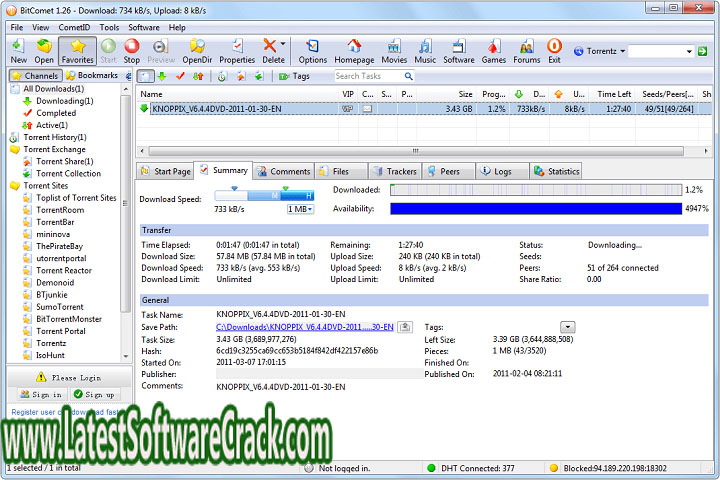Click the Homepage toolbar icon
The width and height of the screenshot is (720, 480).
(353, 50)
